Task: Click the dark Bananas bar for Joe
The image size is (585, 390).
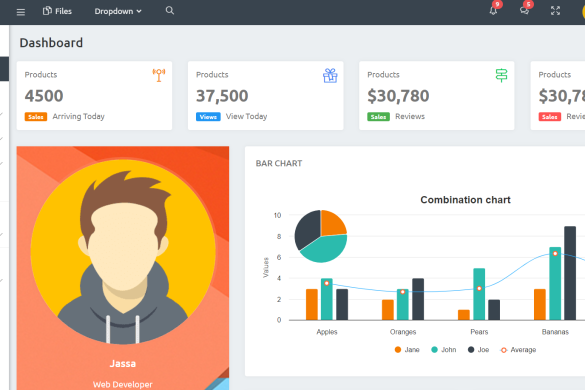Action: pos(570,273)
